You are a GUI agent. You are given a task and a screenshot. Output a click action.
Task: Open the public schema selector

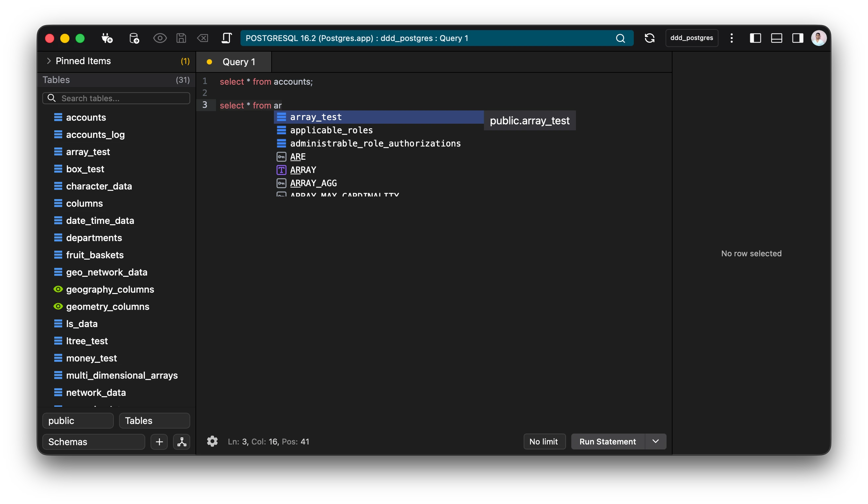coord(78,421)
